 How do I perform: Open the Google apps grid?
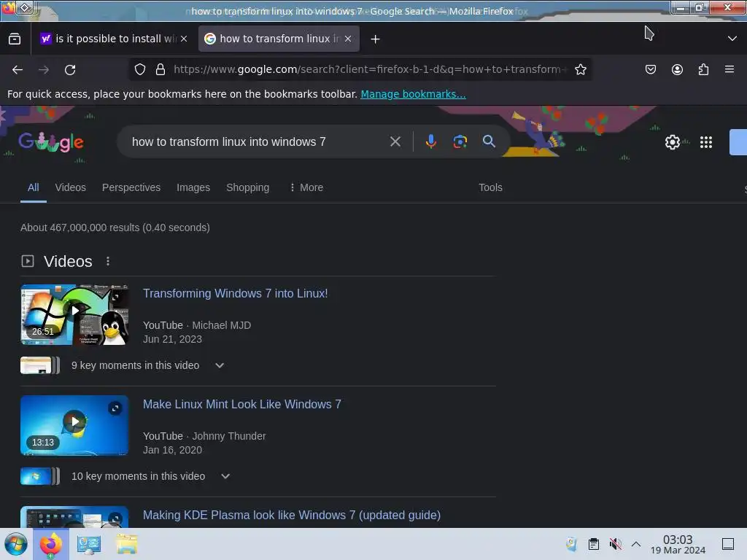[706, 142]
